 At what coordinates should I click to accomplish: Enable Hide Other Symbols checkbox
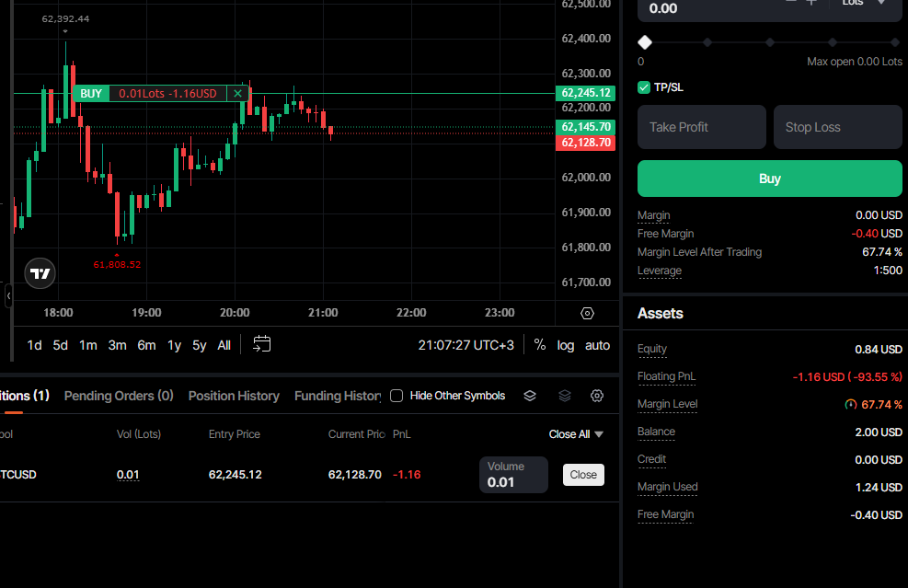pyautogui.click(x=397, y=396)
